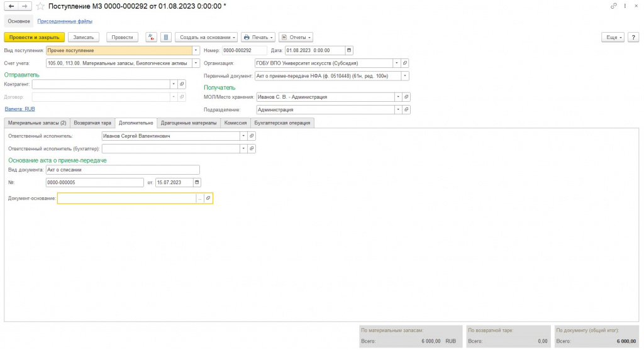Expand the Вид поступления dropdown
Viewport: 644px width, 350px height.
tap(196, 50)
